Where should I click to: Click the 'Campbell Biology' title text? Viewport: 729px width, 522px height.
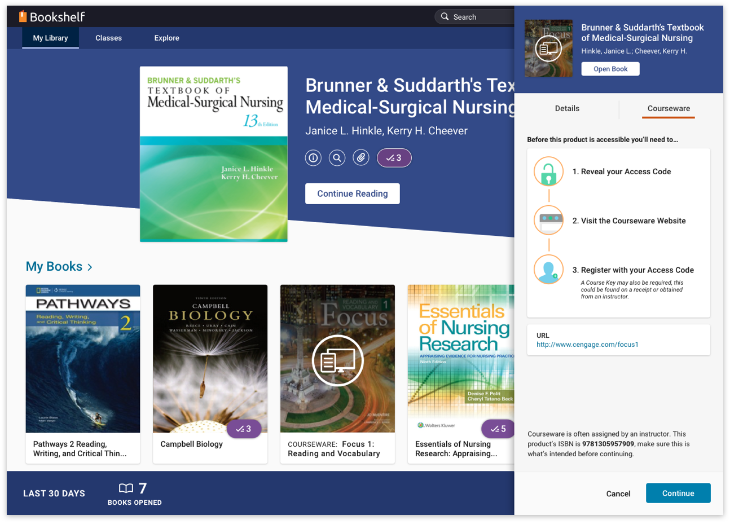(192, 444)
